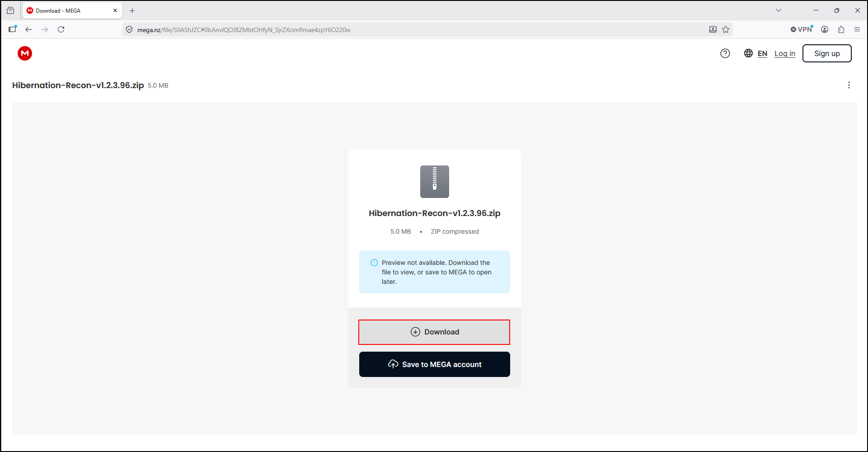Click the Log in link
Viewport: 868px width, 452px height.
coord(785,53)
